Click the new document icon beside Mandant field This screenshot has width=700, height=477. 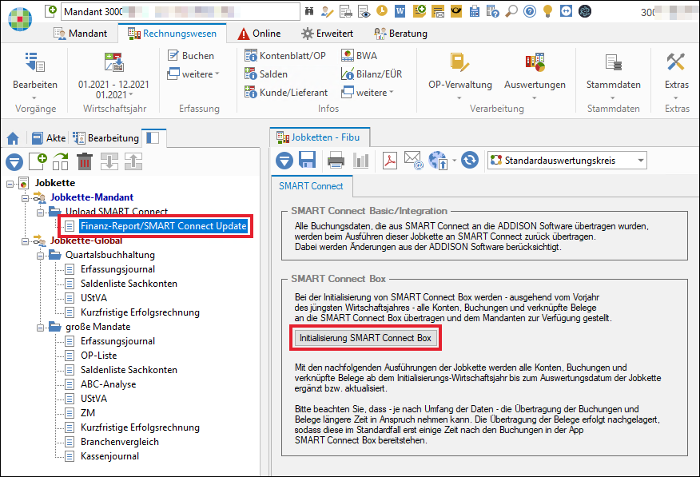click(x=51, y=11)
